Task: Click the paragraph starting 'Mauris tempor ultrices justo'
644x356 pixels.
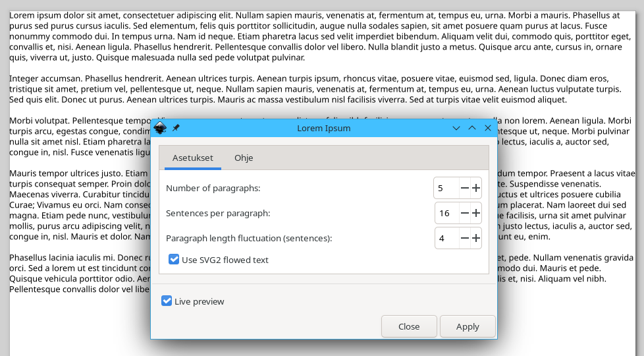Action: pyautogui.click(x=80, y=205)
